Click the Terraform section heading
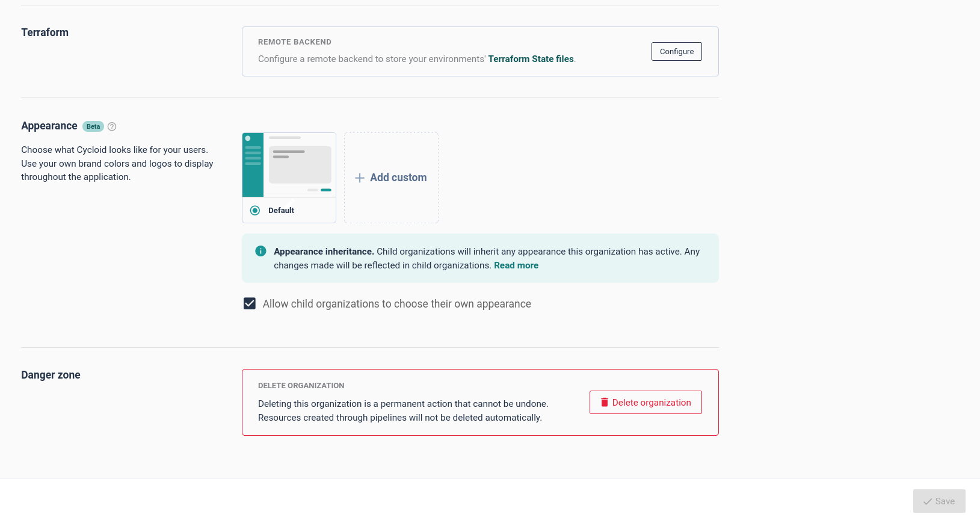 [x=45, y=32]
